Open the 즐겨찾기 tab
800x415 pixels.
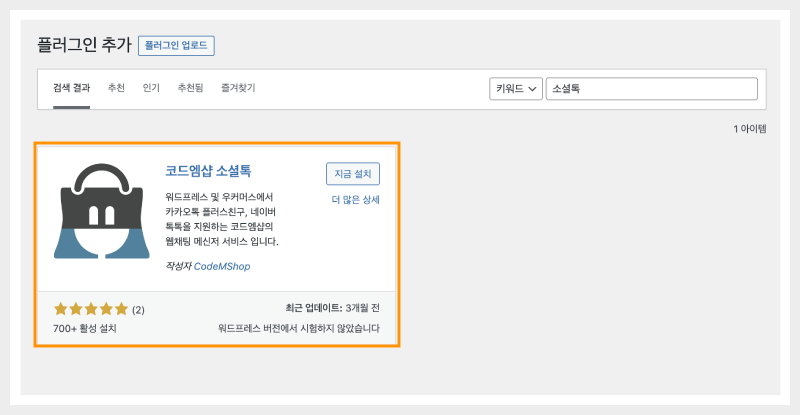point(238,88)
